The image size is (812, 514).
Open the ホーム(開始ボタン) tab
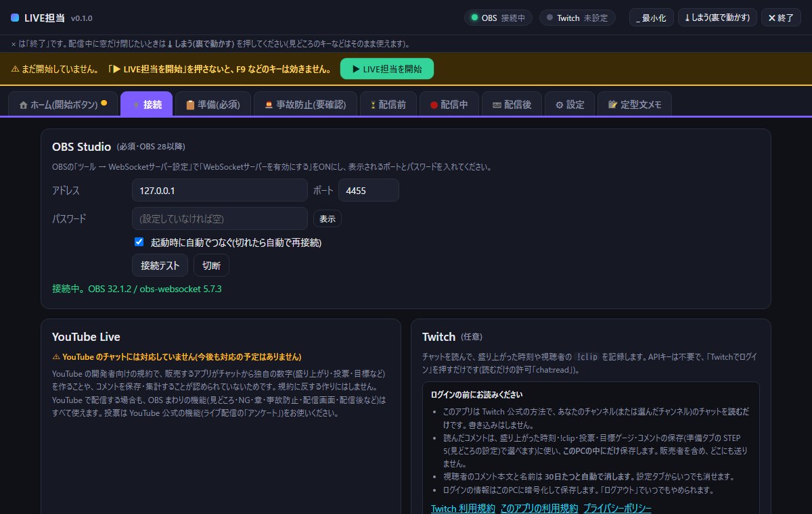tap(63, 105)
